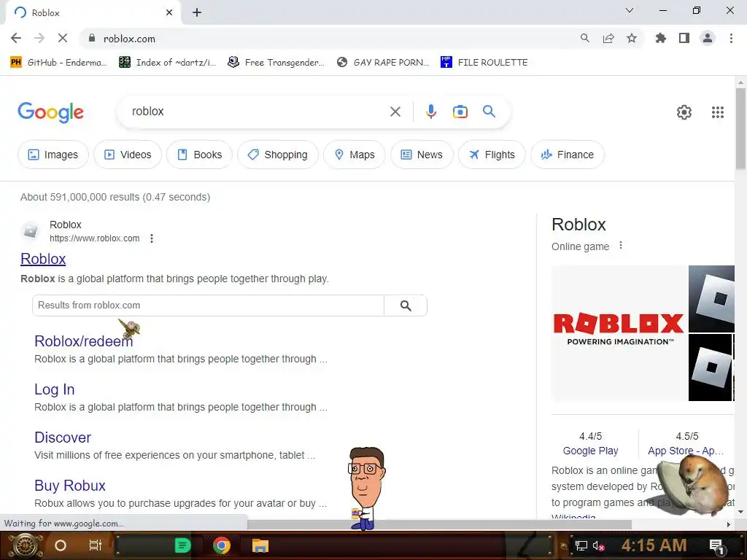Share this page using share icon
Screen dimensions: 747x560
click(608, 38)
